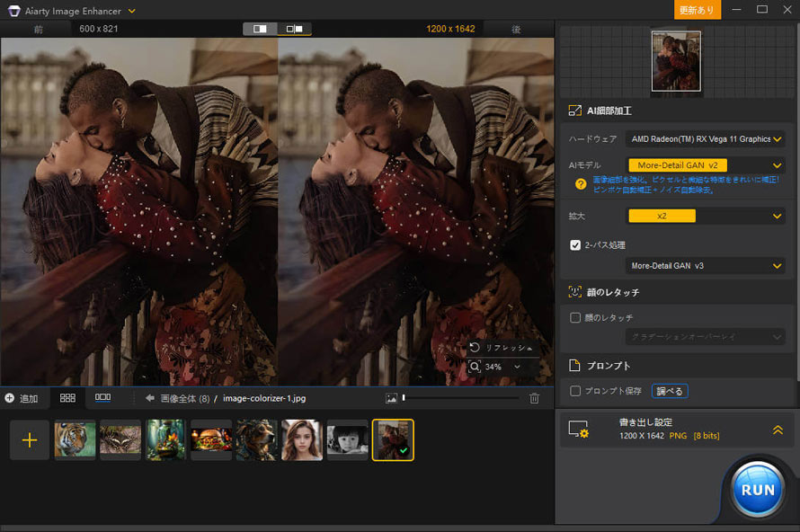Click the リフレッシュ refresh icon on preview
Image resolution: width=800 pixels, height=532 pixels.
(475, 348)
